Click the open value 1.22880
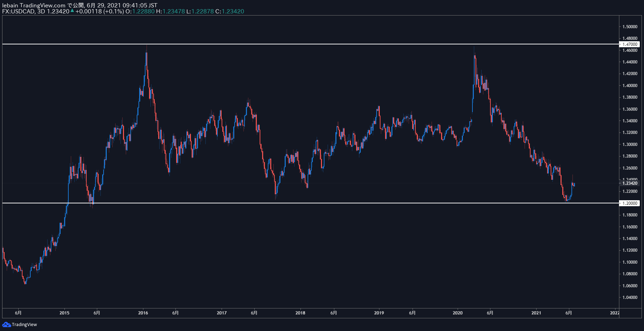Image resolution: width=644 pixels, height=331 pixels. tap(143, 11)
